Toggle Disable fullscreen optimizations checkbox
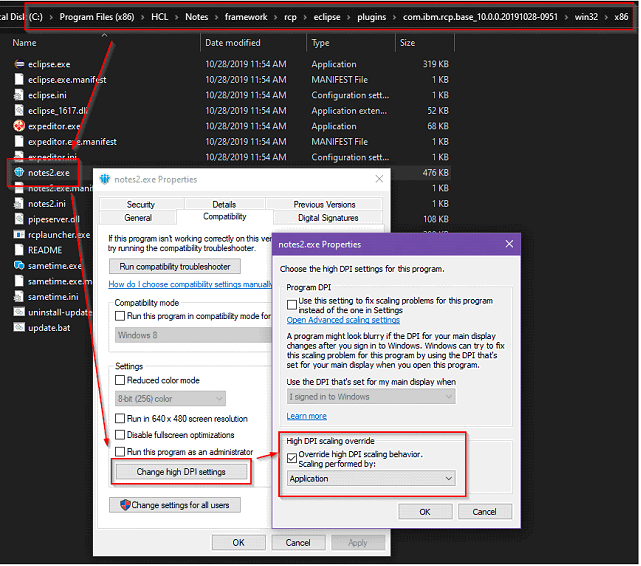Screen dimensions: 641x566 click(120, 435)
